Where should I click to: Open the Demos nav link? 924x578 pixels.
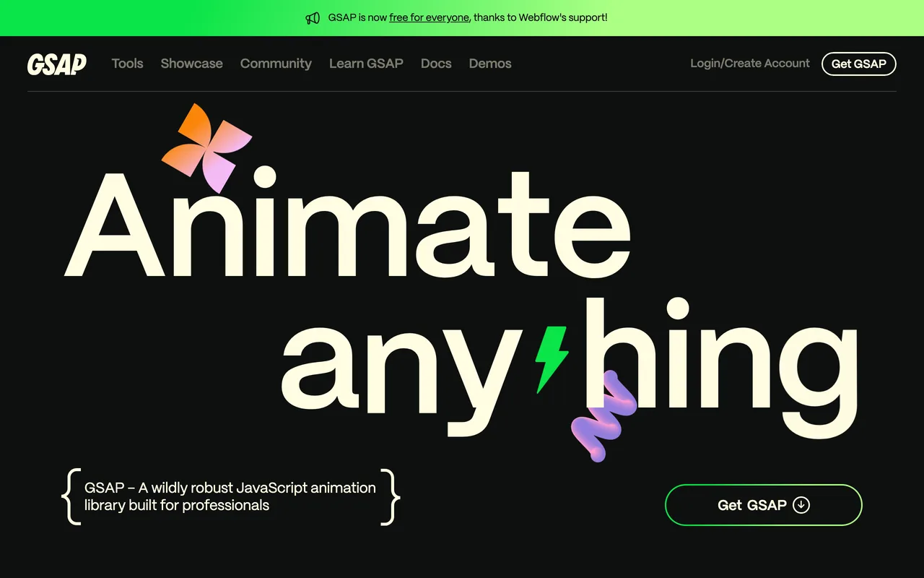(x=490, y=64)
